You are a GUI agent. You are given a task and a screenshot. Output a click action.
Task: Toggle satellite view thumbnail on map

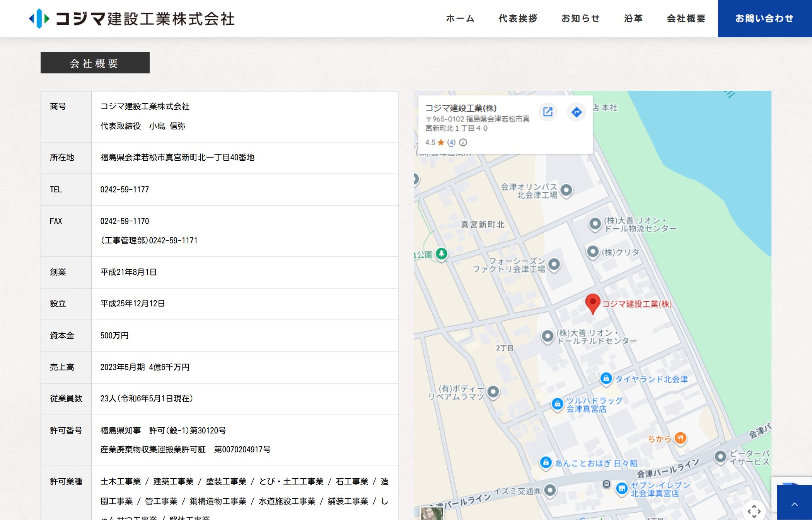pyautogui.click(x=431, y=513)
